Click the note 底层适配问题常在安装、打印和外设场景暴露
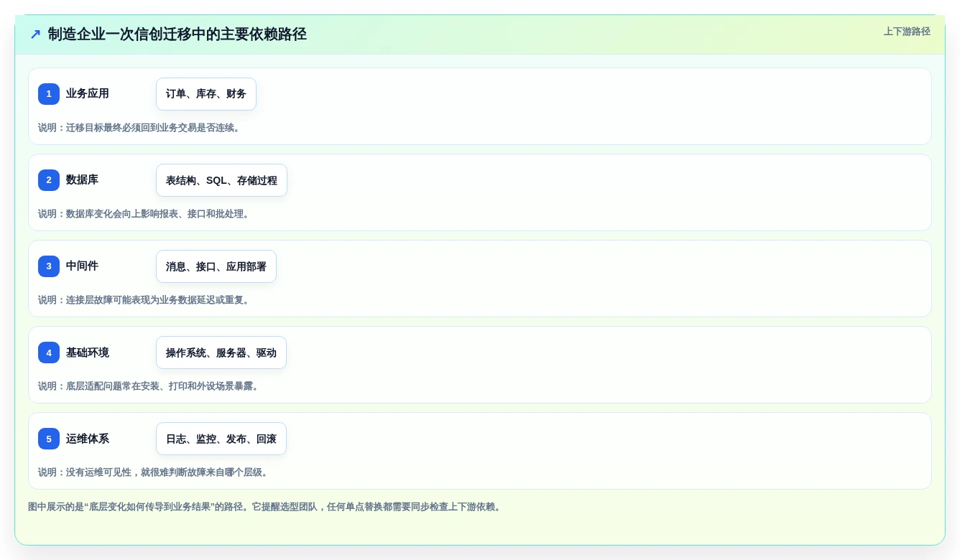This screenshot has height=560, width=960. click(x=149, y=386)
